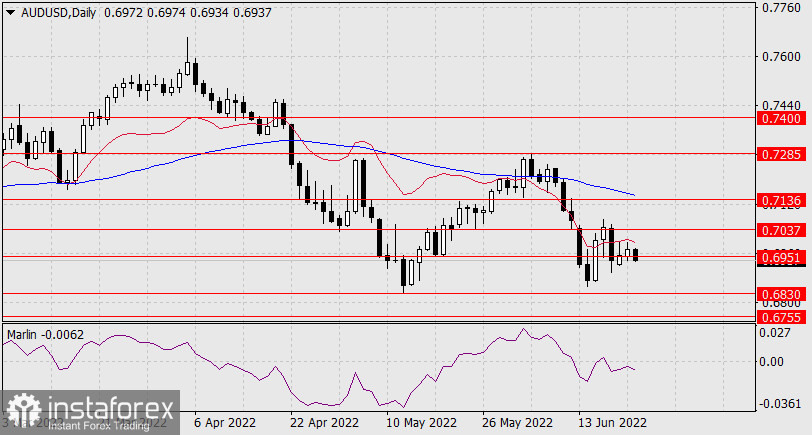
Task: Click the 0.7400 red price label
Action: (781, 119)
